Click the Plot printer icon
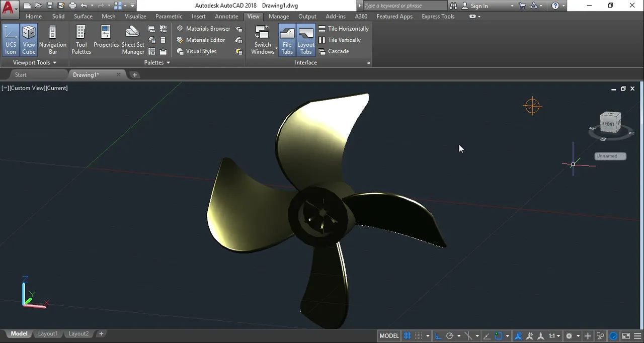Viewport: 644px width, 343px height. point(72,6)
